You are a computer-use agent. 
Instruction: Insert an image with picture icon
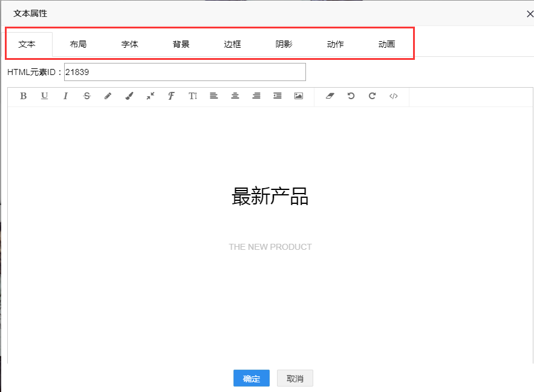coord(299,96)
